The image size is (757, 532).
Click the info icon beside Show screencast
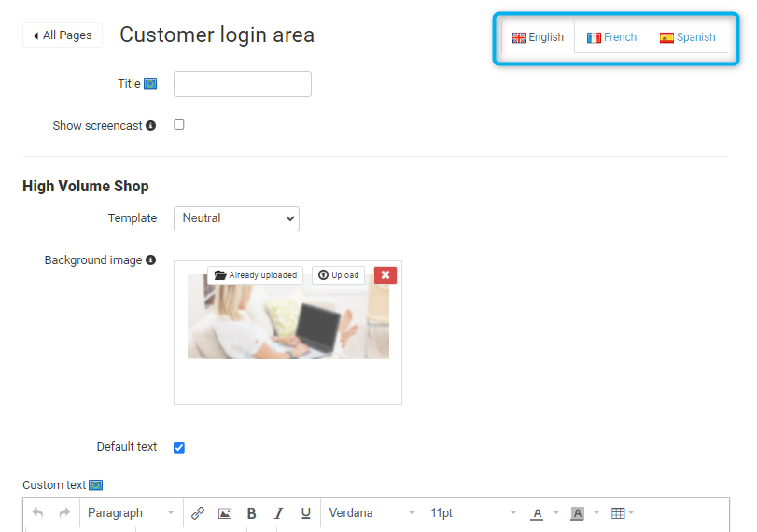151,125
